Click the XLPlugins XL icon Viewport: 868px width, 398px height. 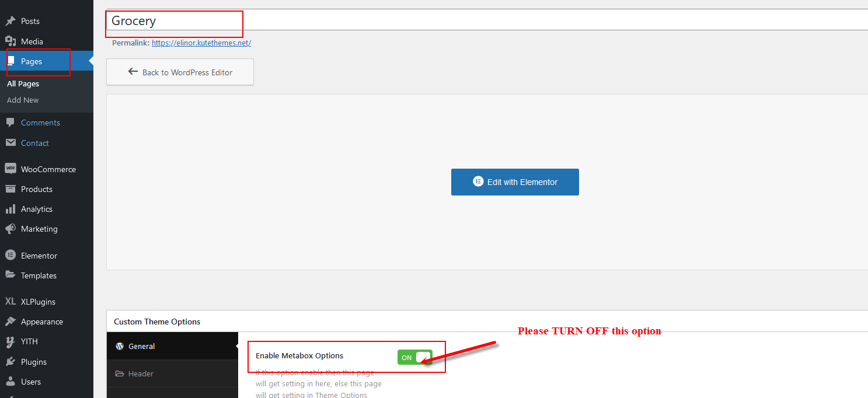click(11, 302)
